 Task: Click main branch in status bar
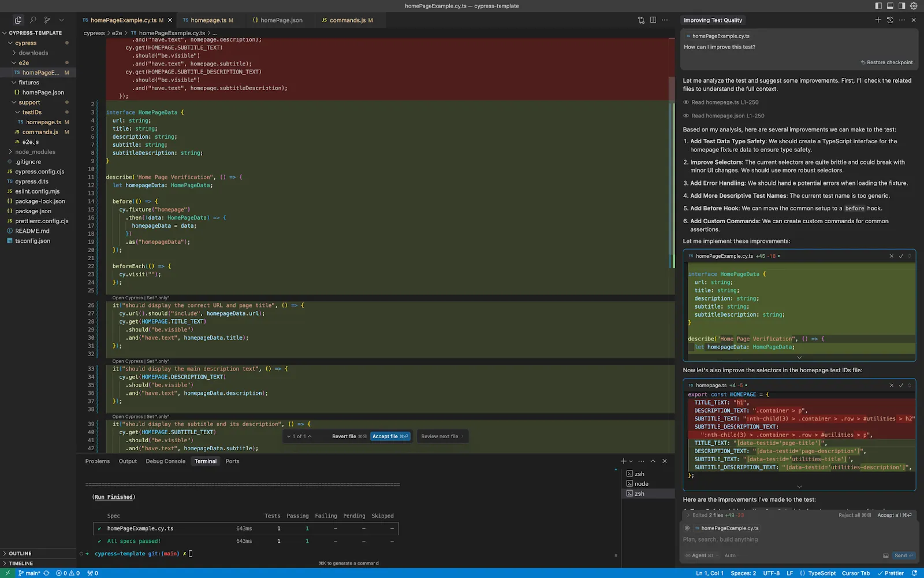(x=29, y=573)
